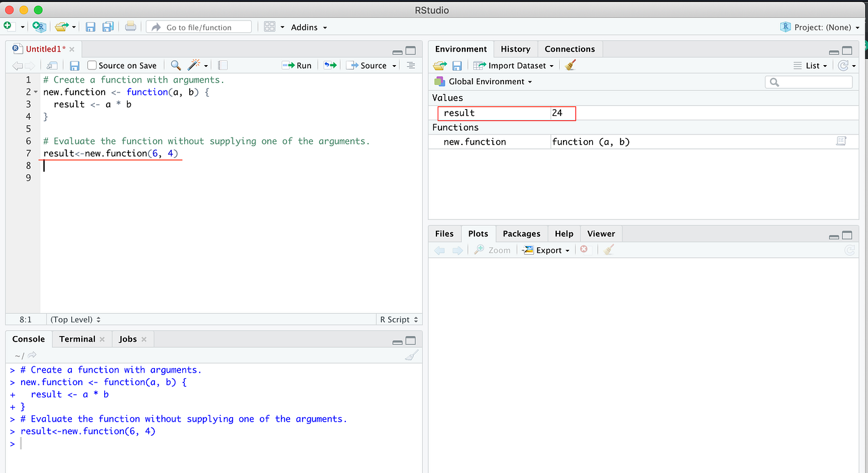Enable Source on Save

click(x=91, y=65)
